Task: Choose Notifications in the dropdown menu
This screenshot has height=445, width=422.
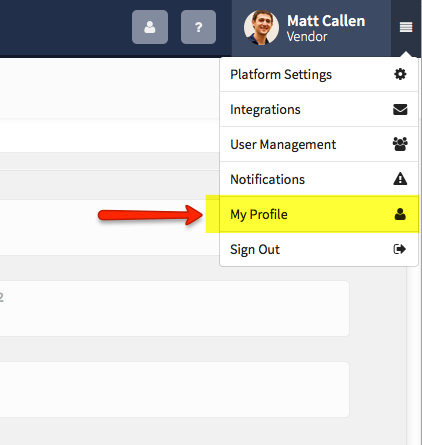Action: (319, 179)
